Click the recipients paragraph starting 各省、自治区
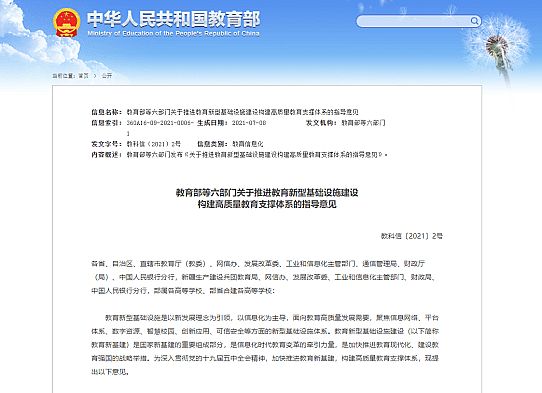This screenshot has width=542, height=393. point(264,277)
